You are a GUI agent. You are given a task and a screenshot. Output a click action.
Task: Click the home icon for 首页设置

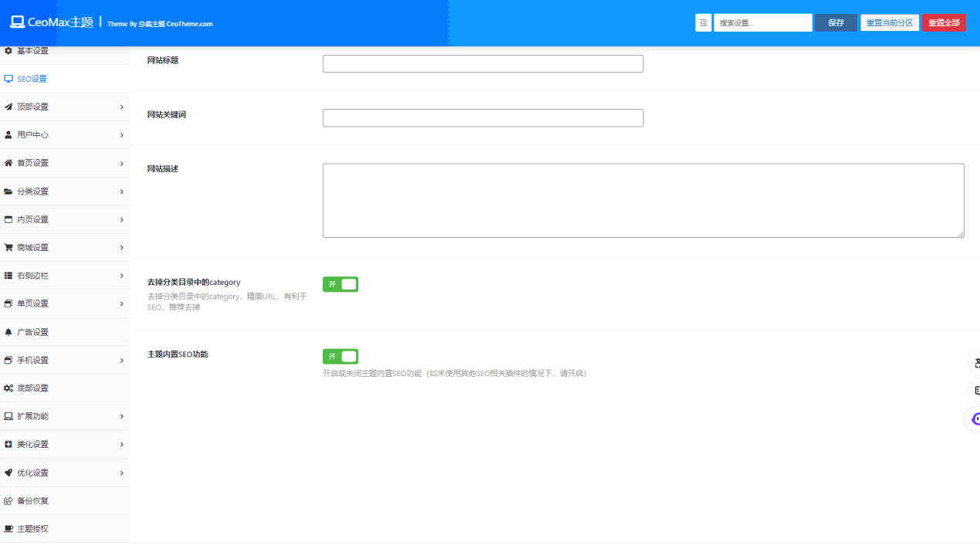(8, 163)
